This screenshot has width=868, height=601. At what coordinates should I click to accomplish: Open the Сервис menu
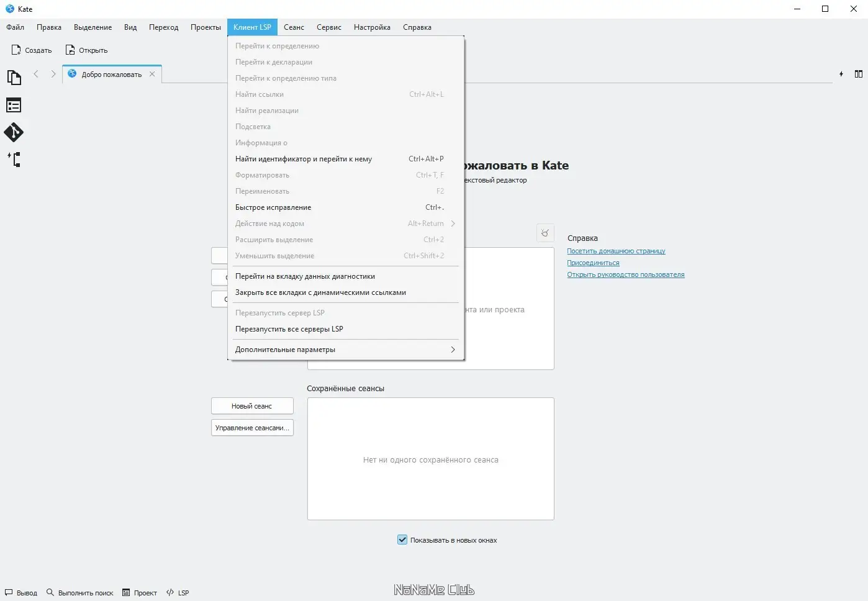pos(329,27)
